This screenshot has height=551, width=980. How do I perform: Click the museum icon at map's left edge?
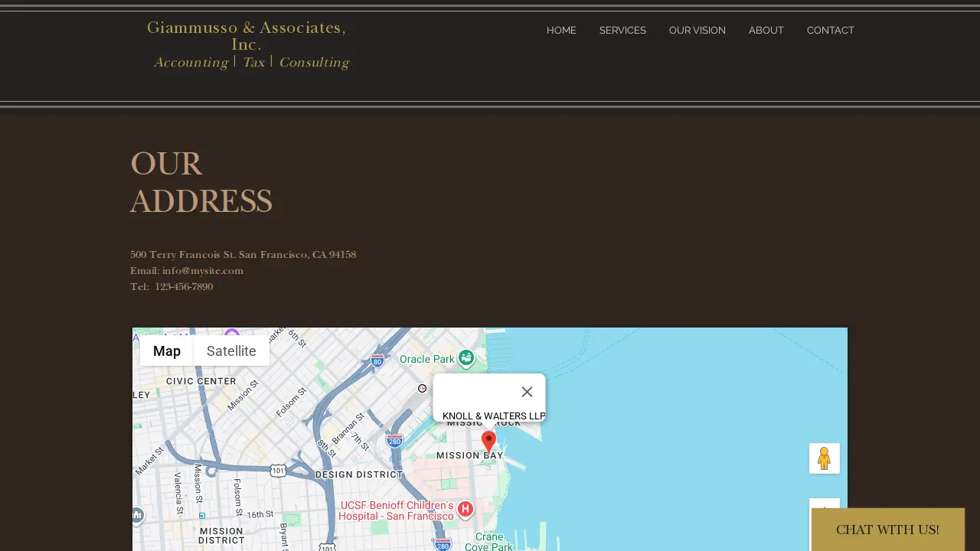[x=136, y=517]
